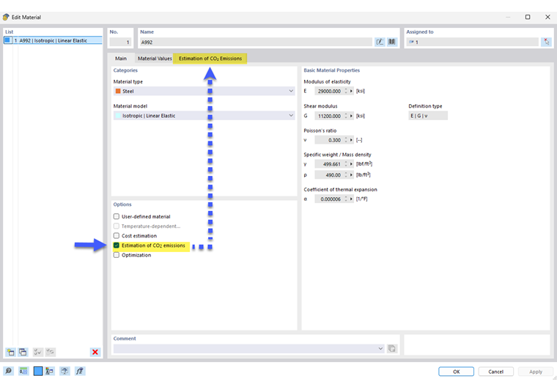The width and height of the screenshot is (557, 392).
Task: Click the blue color square at bottom toolbar
Action: 38,371
